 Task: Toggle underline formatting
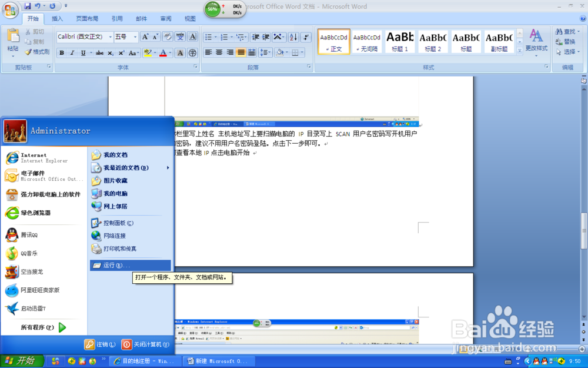[x=83, y=53]
